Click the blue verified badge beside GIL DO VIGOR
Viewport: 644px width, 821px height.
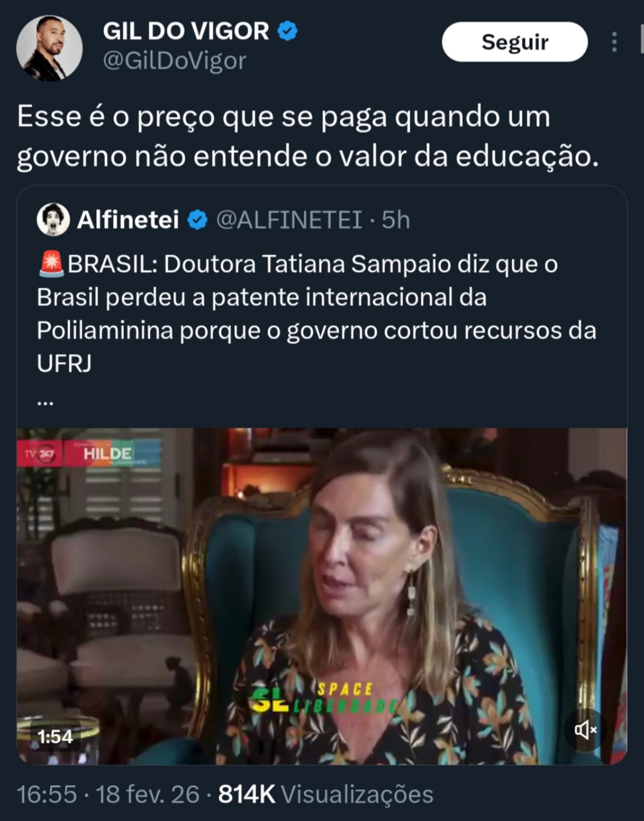click(x=288, y=31)
